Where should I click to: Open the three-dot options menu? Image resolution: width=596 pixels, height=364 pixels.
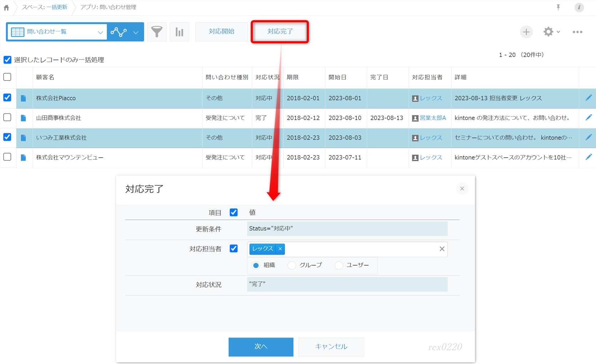pyautogui.click(x=577, y=32)
